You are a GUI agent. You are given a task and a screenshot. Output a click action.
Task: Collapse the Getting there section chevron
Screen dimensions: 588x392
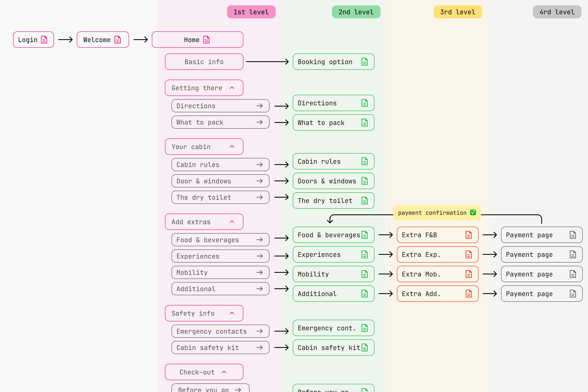[x=232, y=88]
